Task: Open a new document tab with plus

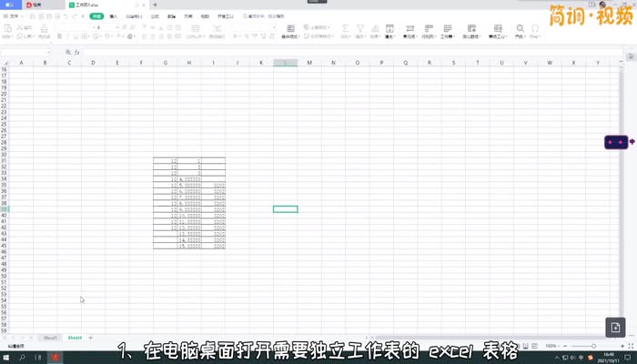Action: pos(155,5)
